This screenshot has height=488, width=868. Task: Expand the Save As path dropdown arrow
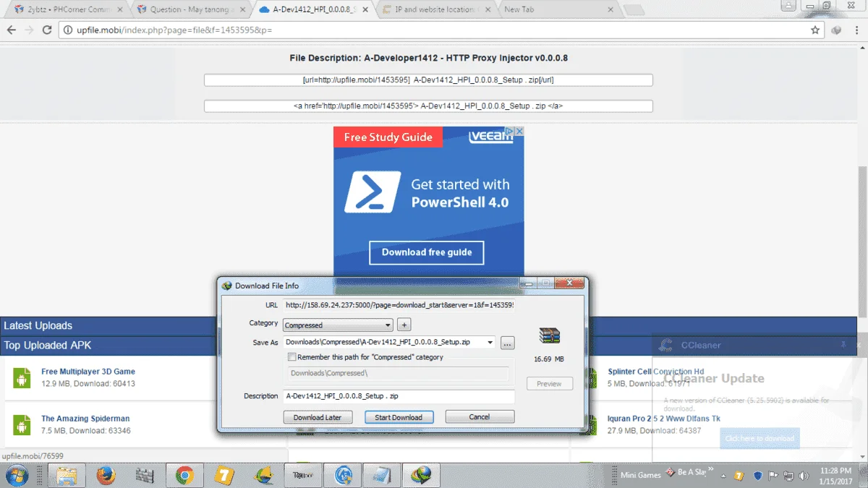point(490,342)
